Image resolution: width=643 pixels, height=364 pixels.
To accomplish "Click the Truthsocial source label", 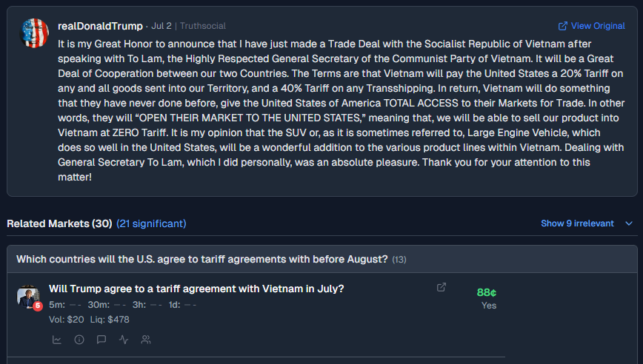I will (202, 26).
